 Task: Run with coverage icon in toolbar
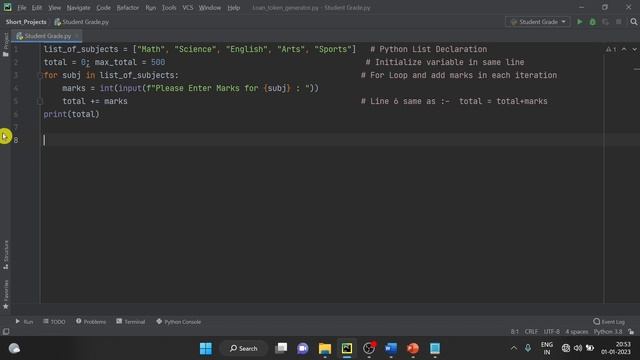606,22
